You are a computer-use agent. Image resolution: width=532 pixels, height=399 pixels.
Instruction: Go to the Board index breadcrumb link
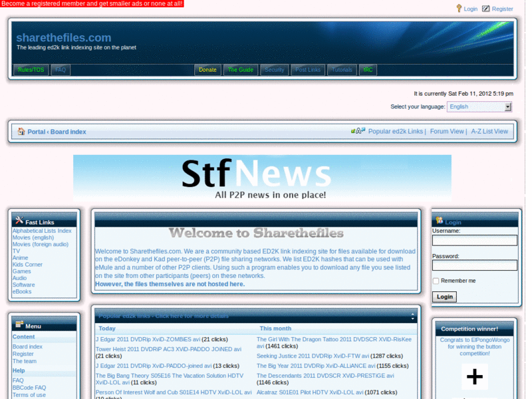[68, 132]
